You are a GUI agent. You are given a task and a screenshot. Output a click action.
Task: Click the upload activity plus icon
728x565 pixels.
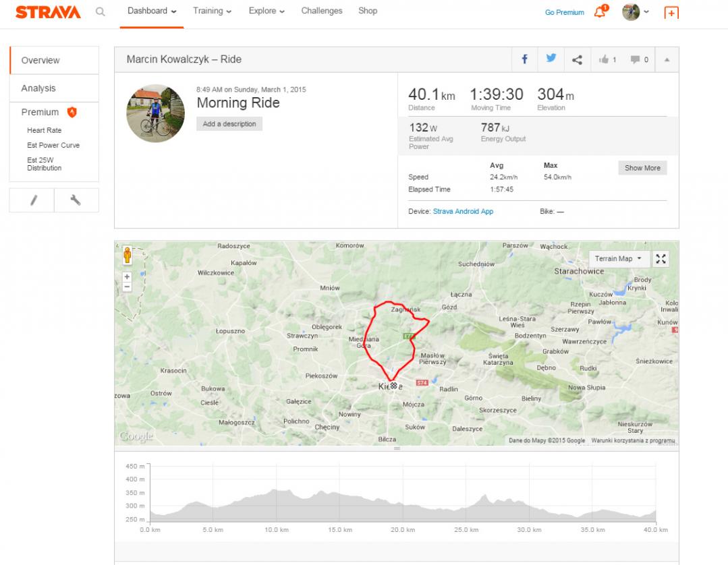pos(671,13)
